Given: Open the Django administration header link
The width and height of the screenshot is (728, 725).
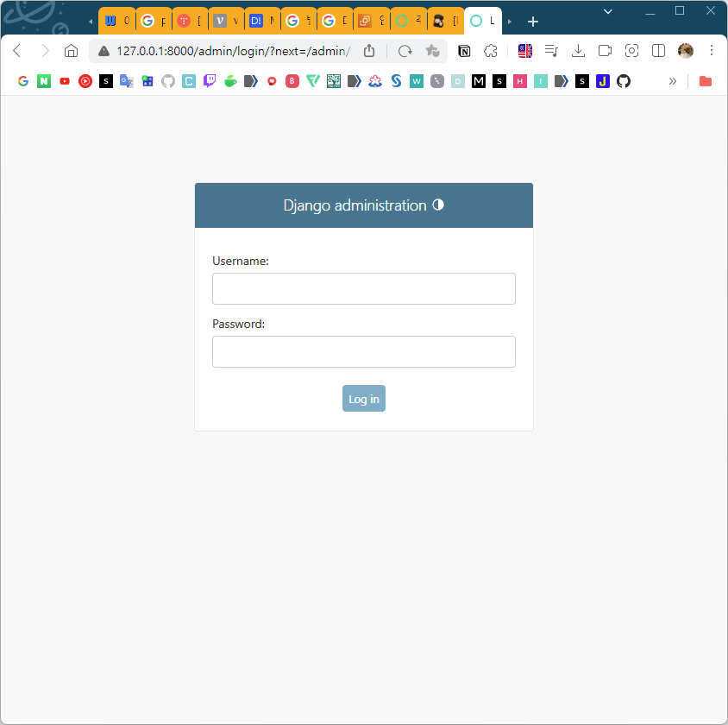Looking at the screenshot, I should coord(355,205).
